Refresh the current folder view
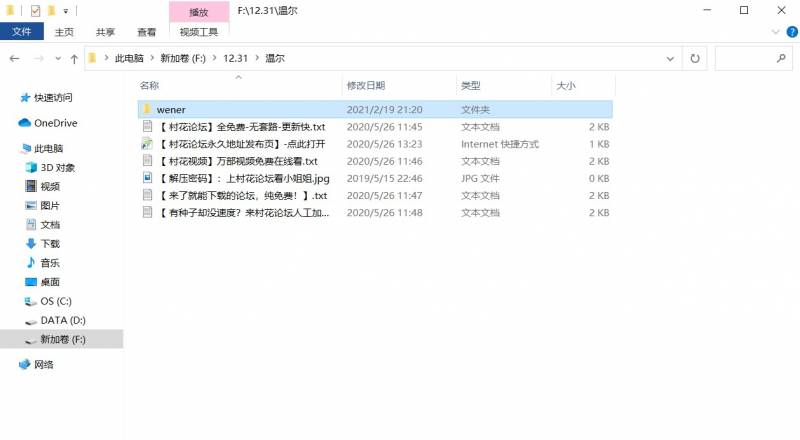This screenshot has width=800, height=440. coord(695,59)
